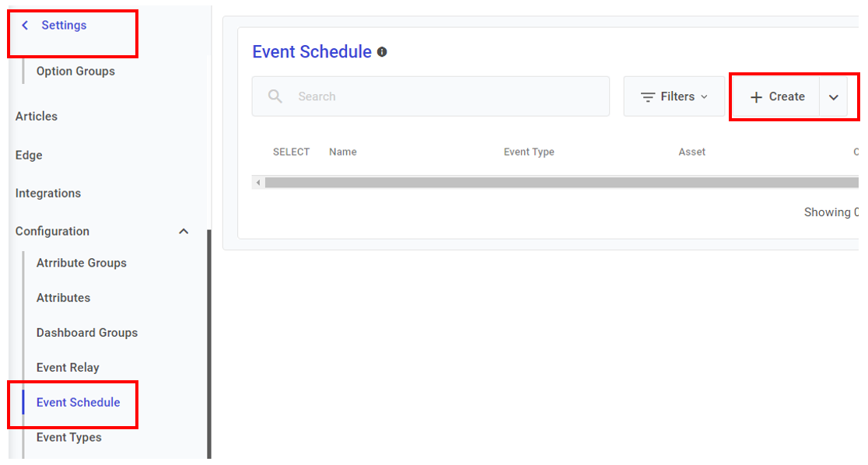Select Option Groups in sidebar
The width and height of the screenshot is (868, 465).
coord(75,72)
